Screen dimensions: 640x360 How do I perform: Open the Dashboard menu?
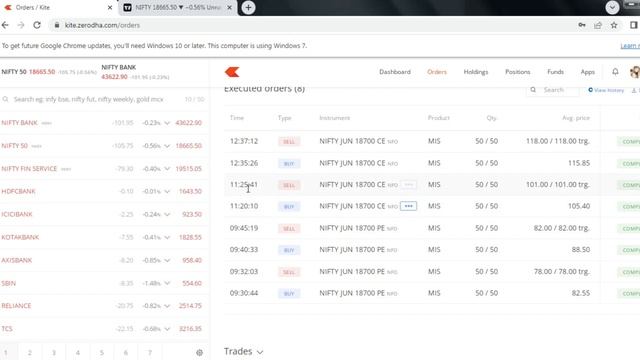(x=395, y=72)
